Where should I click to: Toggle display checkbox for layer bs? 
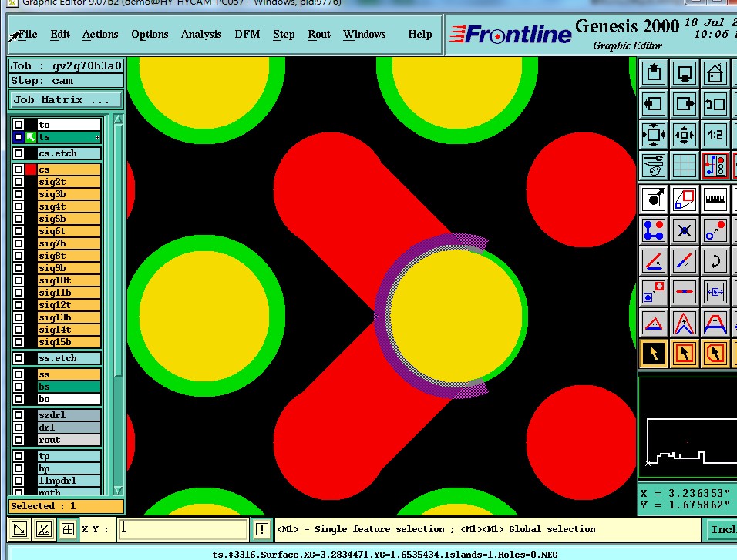coord(19,386)
